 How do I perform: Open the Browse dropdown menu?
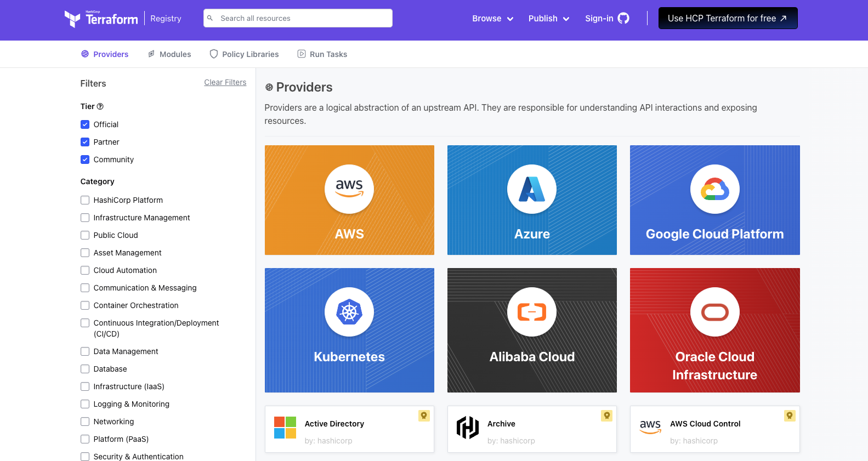click(493, 18)
